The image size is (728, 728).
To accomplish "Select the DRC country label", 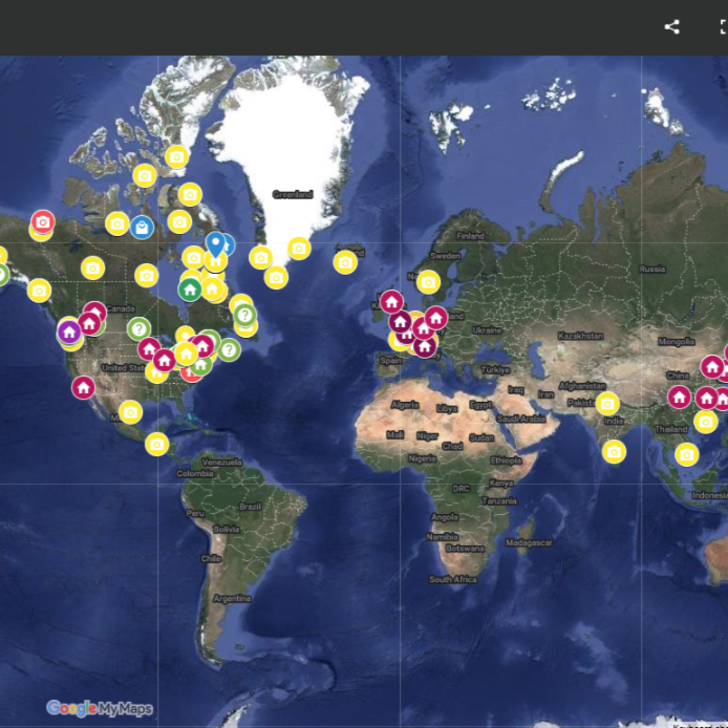I will click(x=461, y=489).
